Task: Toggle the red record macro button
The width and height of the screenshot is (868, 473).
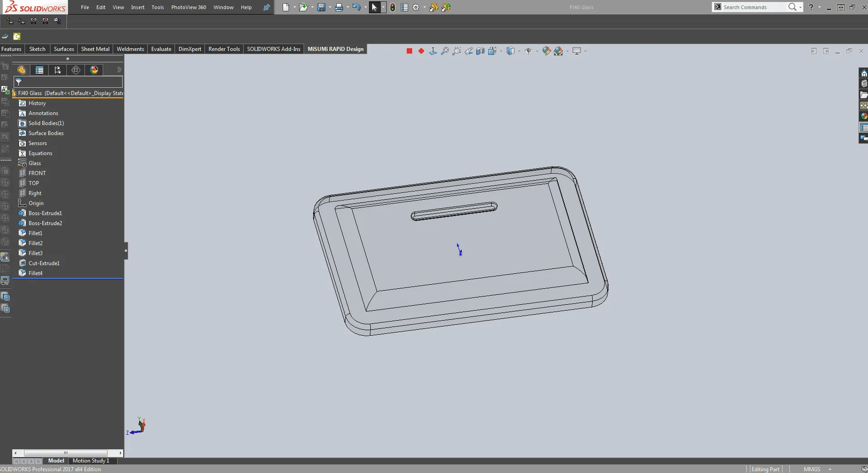Action: coord(421,51)
